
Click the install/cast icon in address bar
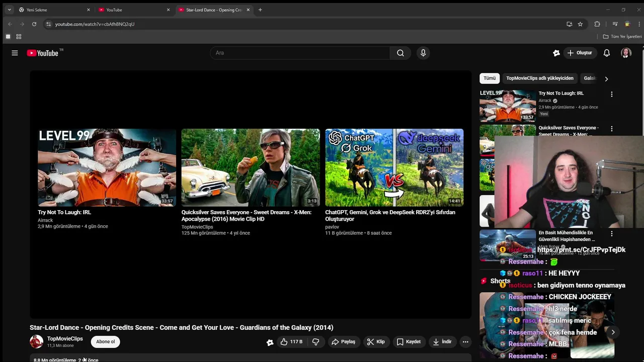569,24
